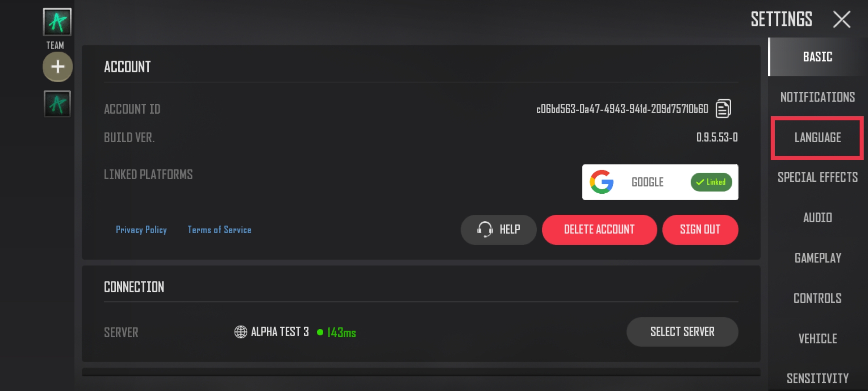Click the Google linked platform icon
This screenshot has width=868, height=391.
[x=603, y=182]
